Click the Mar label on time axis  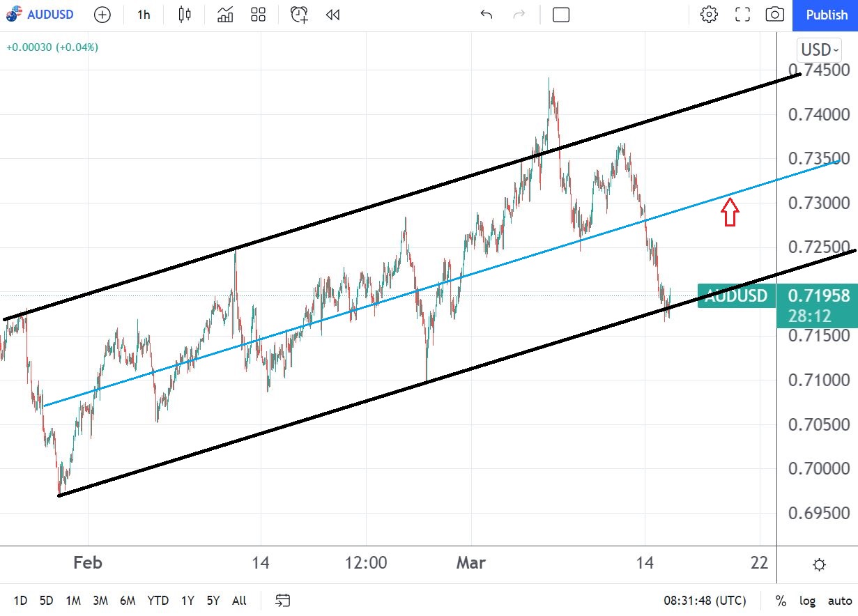pos(471,562)
